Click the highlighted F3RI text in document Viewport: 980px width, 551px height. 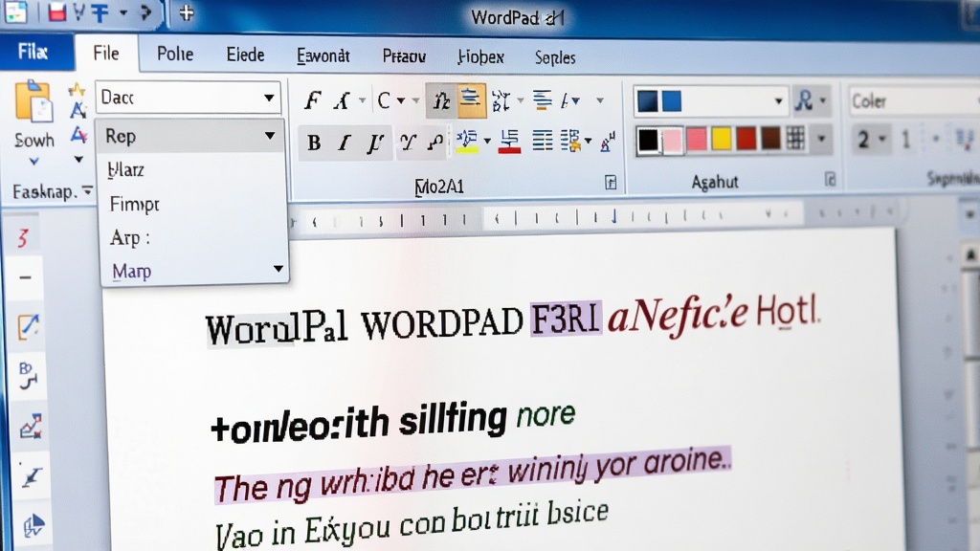[566, 319]
